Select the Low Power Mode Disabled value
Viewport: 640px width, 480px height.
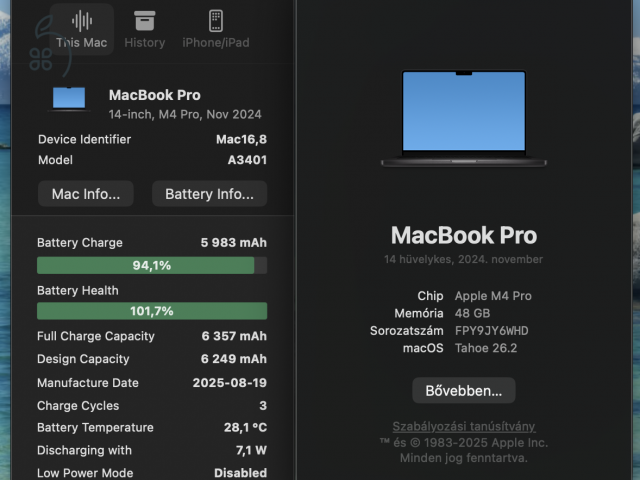pyautogui.click(x=240, y=473)
